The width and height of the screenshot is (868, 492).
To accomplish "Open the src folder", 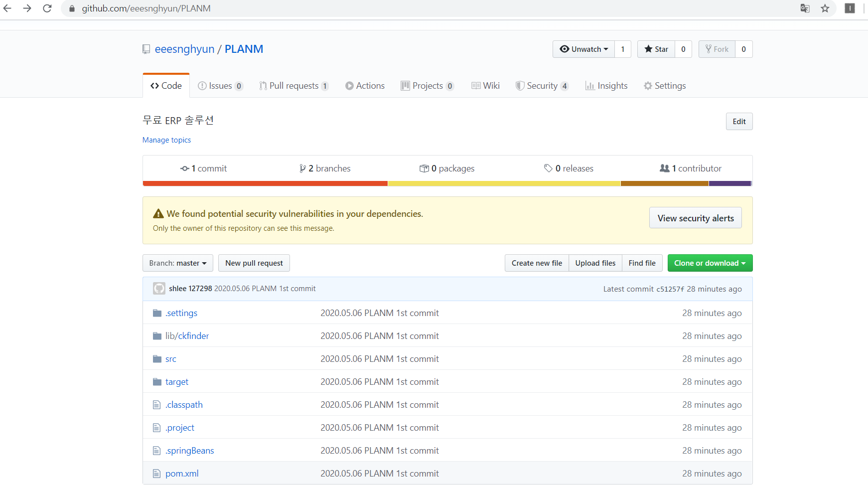I will pyautogui.click(x=171, y=359).
